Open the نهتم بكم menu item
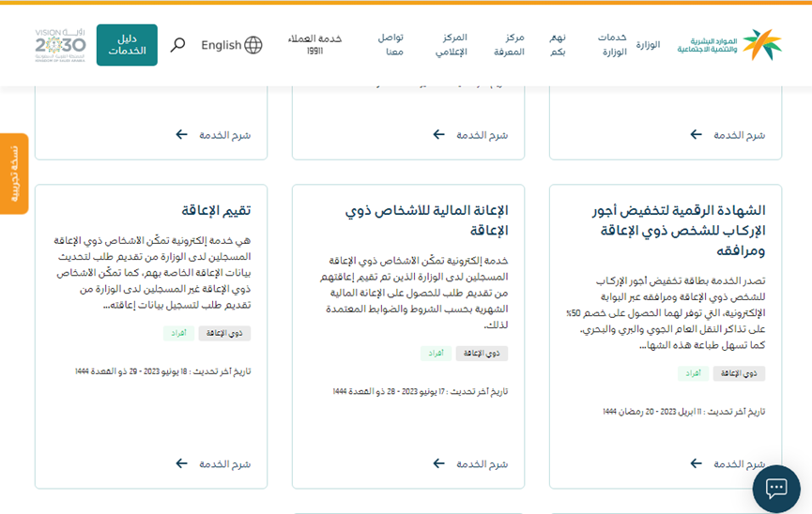Viewport: 812px width, 514px height. tap(558, 45)
